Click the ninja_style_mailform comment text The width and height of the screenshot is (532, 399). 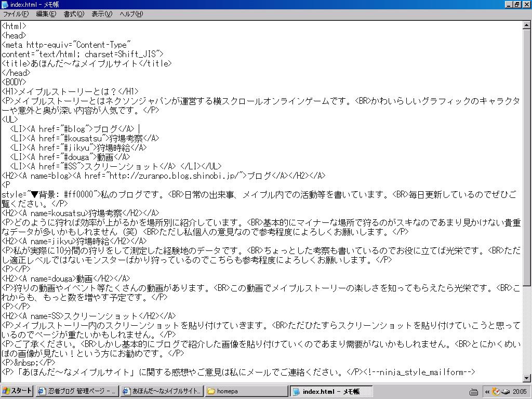(x=419, y=372)
